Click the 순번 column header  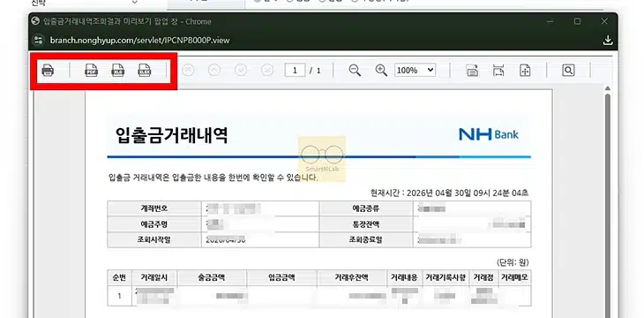pyautogui.click(x=119, y=277)
